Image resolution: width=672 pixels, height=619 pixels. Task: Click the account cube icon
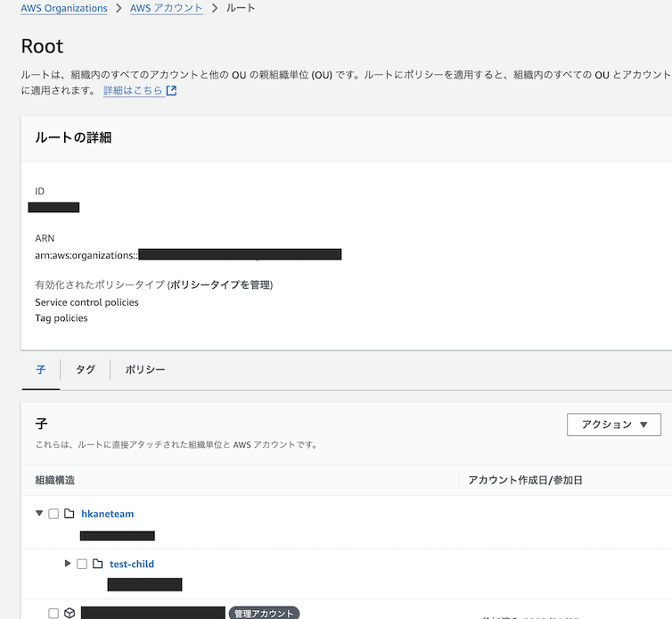[70, 614]
